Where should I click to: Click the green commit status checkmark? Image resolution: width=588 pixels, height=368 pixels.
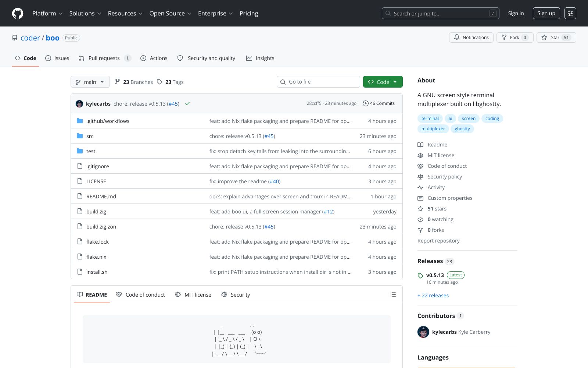(x=187, y=104)
